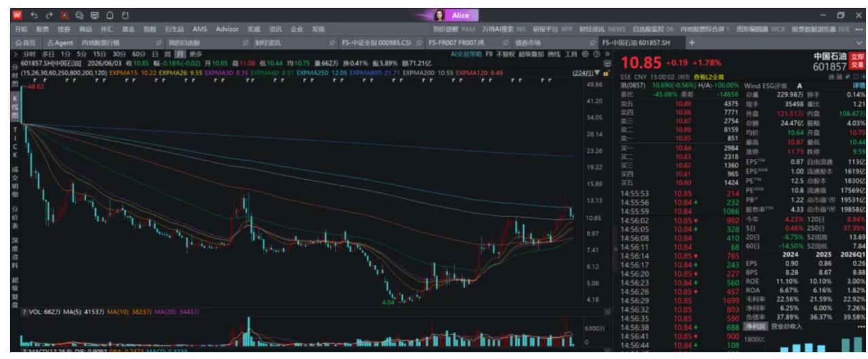Select the 周 weekly chart period
The width and height of the screenshot is (868, 359).
(166, 54)
